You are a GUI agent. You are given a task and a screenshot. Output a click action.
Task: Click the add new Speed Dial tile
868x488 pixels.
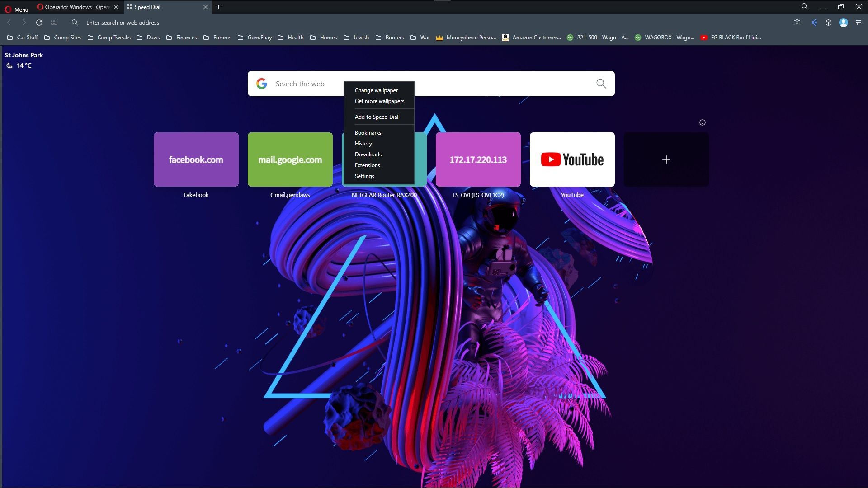(666, 159)
